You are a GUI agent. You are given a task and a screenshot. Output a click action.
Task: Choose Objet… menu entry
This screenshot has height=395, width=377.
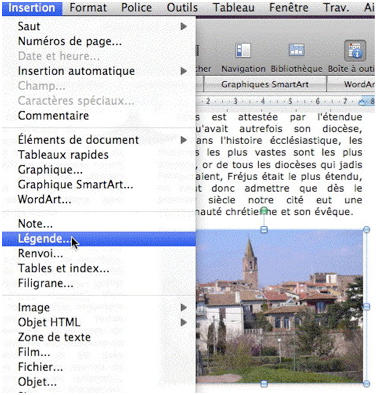pyautogui.click(x=99, y=382)
